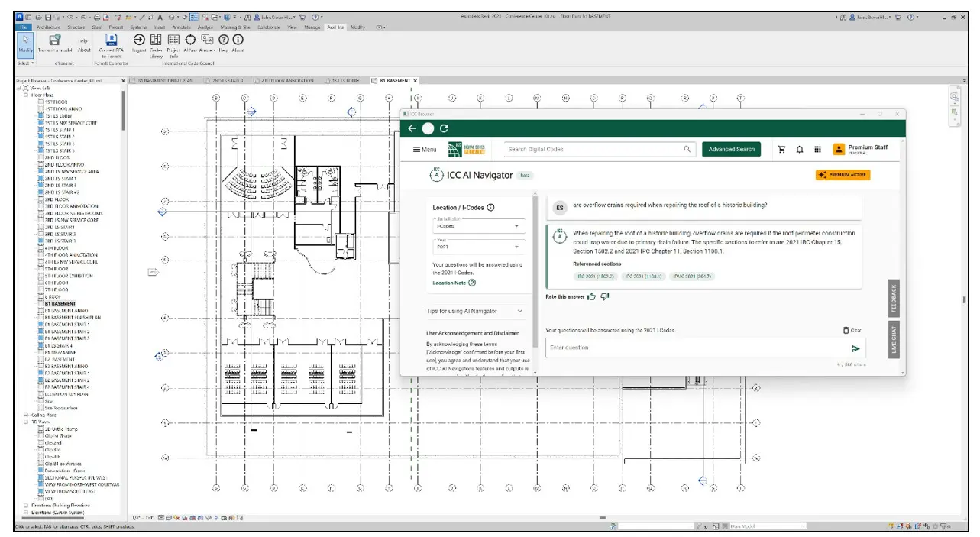Expand the Ceiling Plans tree node
The image size is (980, 537).
click(x=25, y=415)
